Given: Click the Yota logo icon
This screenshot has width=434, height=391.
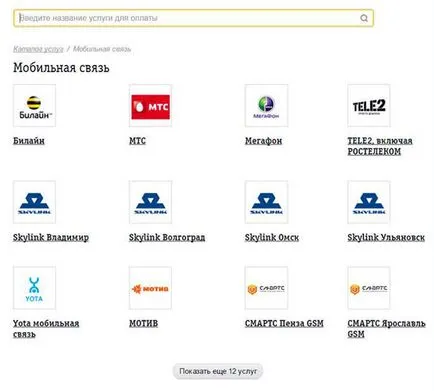Looking at the screenshot, I should tap(34, 288).
